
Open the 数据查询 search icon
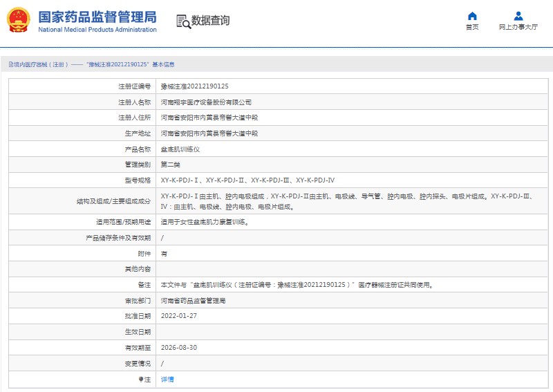coord(183,21)
